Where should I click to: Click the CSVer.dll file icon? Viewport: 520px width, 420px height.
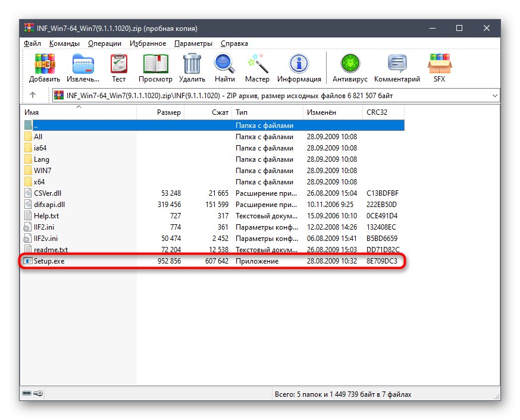(x=28, y=193)
